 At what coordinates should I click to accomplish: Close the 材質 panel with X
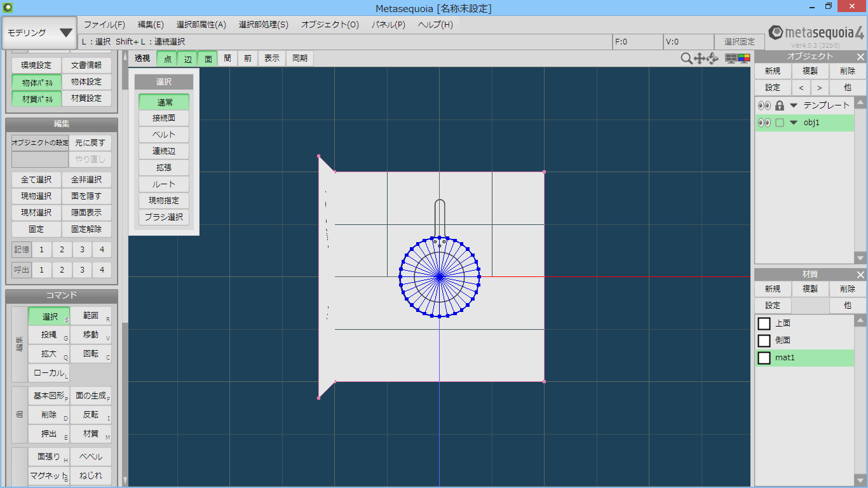coord(860,274)
